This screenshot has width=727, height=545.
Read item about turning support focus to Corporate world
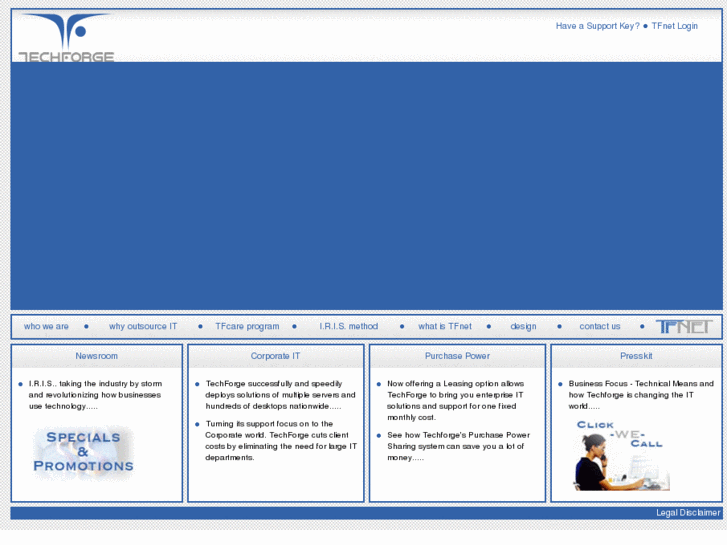pyautogui.click(x=281, y=441)
